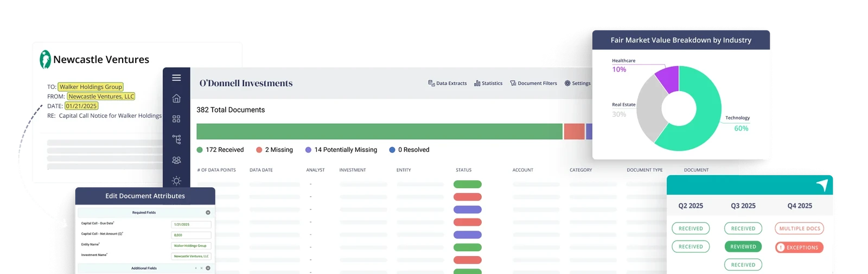The image size is (868, 274).
Task: Click highlighted date 01/21/2025 in notice
Action: [81, 106]
